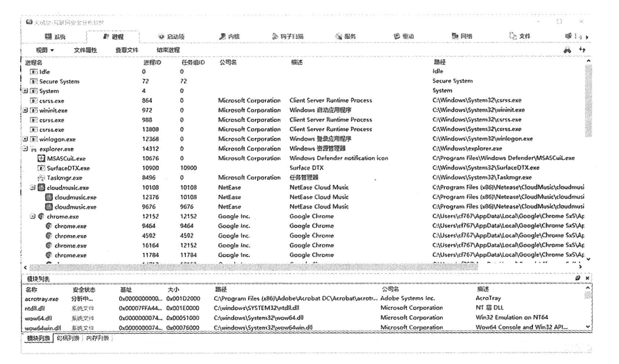This screenshot has height=364, width=619.
Task: Click the cloudmusic.exe parent process icon
Action: point(41,188)
